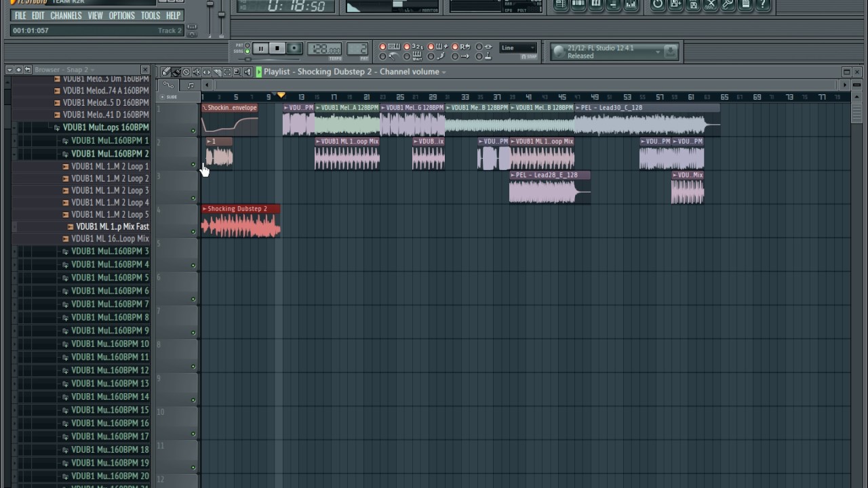Select PAT pattern mode radio

pos(248,45)
